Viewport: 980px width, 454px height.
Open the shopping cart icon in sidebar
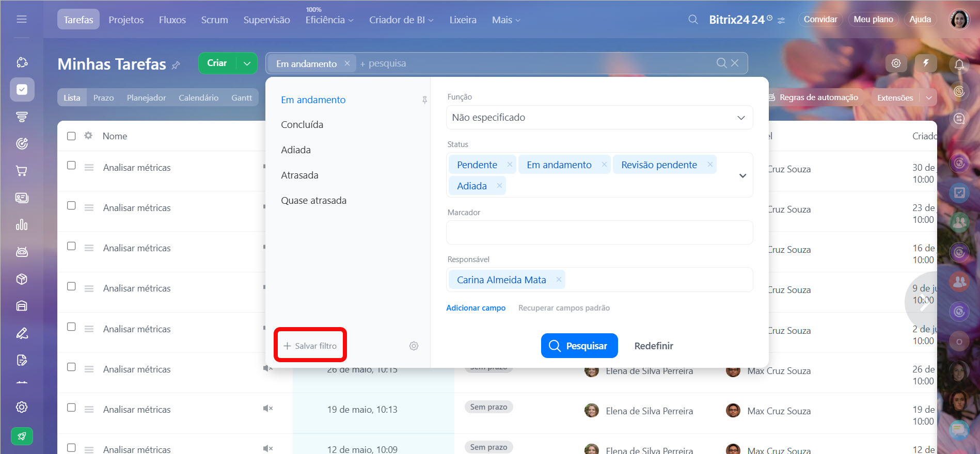coord(22,171)
